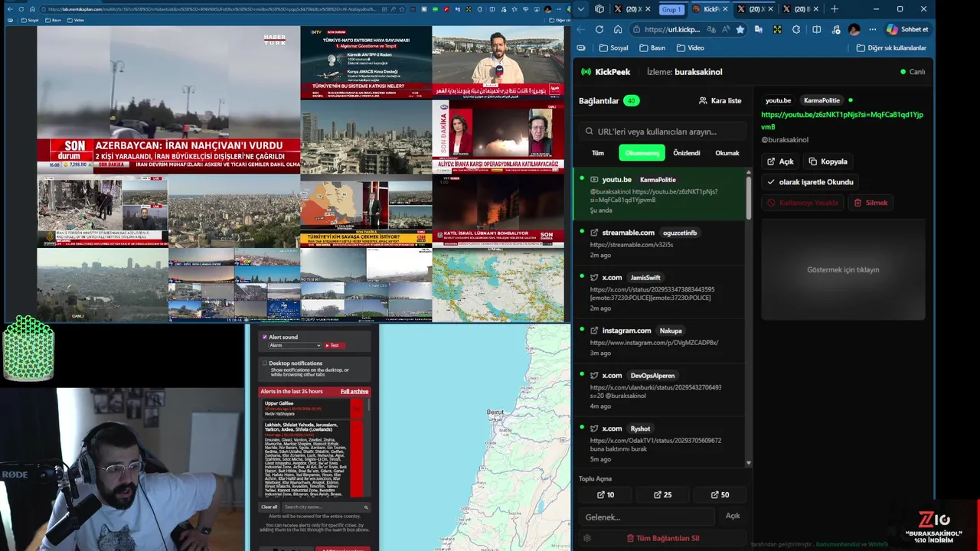This screenshot has height=551, width=980.
Task: Open the Sosyal bookmarks folder
Action: 613,47
